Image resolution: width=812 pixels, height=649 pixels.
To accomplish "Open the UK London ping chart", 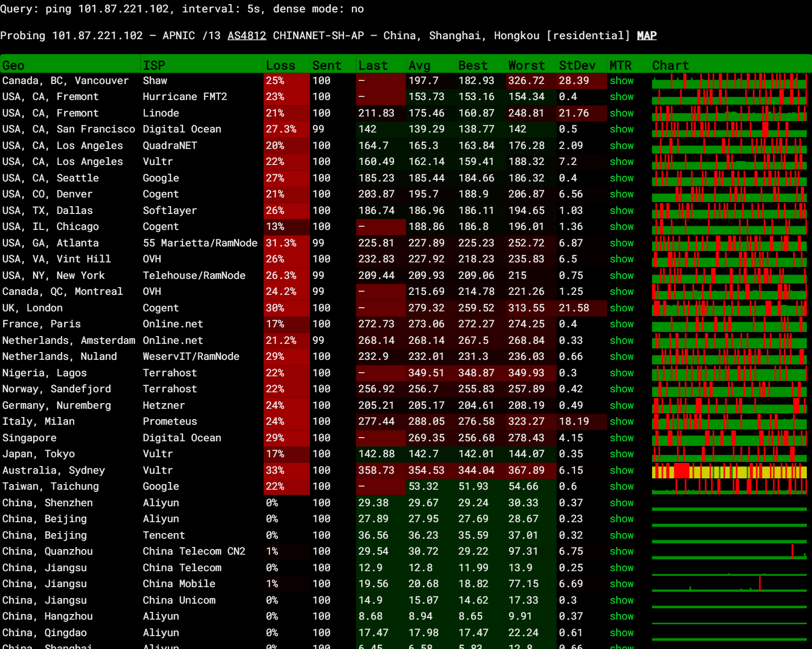I will coord(729,308).
